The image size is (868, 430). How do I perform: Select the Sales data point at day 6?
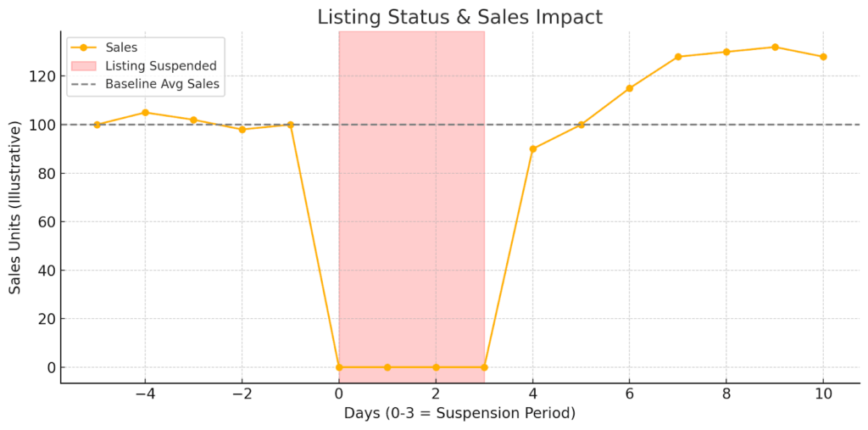(629, 88)
